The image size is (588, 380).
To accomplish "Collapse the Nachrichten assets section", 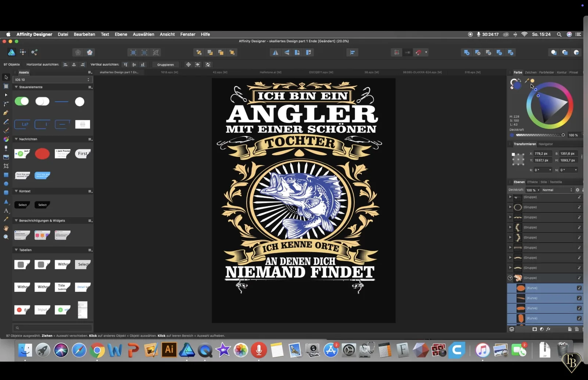I will click(x=16, y=139).
